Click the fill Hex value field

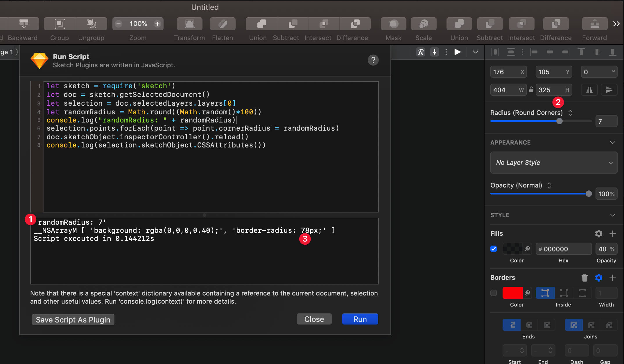(563, 249)
